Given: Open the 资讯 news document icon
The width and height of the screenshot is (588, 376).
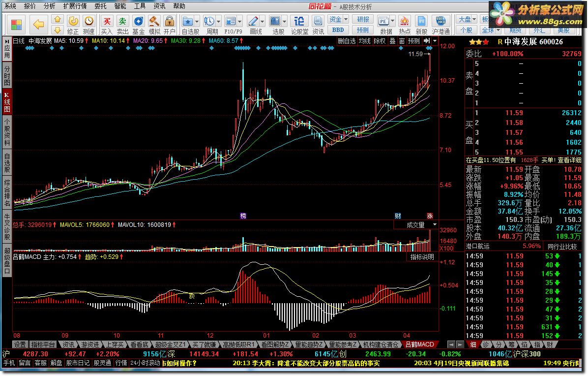Looking at the screenshot, I should pos(318,21).
